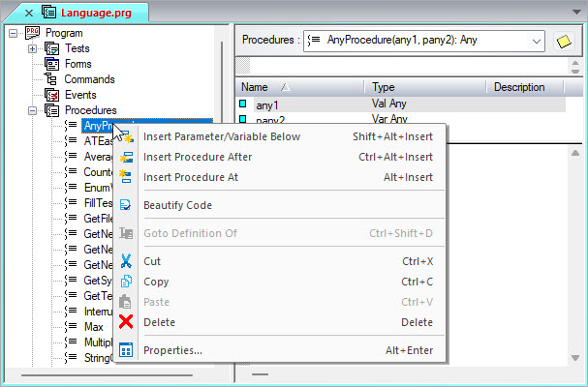This screenshot has width=588, height=387.
Task: Close the Language.prg tab
Action: coord(29,14)
